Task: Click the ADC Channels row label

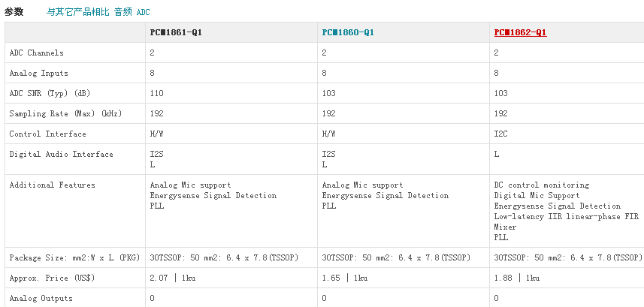Action: coord(36,53)
